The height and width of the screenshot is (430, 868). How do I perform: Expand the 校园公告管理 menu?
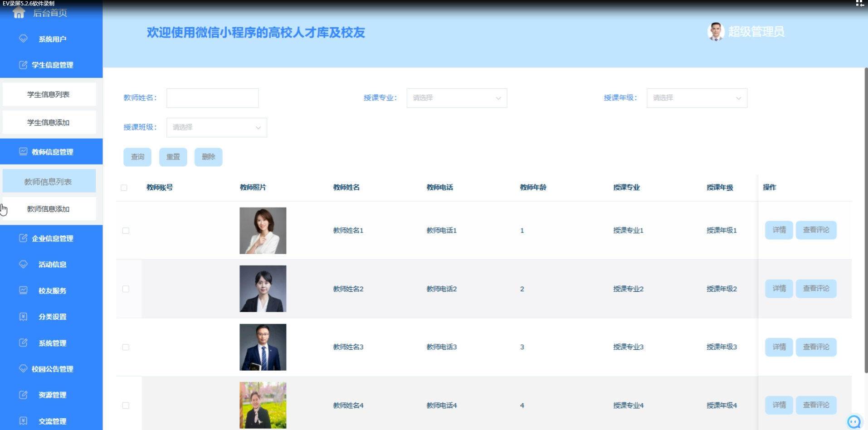pyautogui.click(x=51, y=369)
